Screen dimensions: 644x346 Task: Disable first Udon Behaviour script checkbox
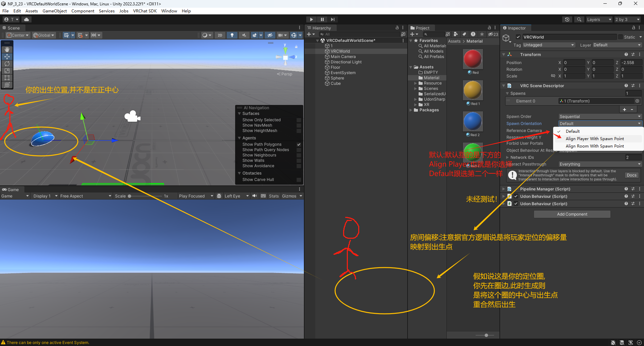point(516,196)
